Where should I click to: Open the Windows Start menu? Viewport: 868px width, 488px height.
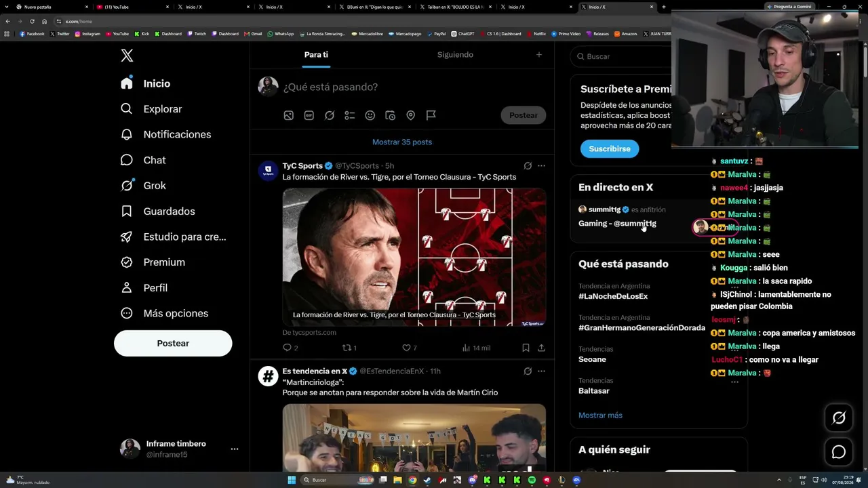pos(292,480)
